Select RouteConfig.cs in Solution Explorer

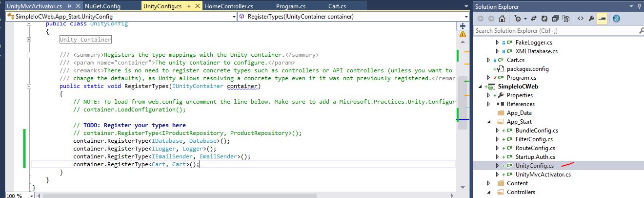[535, 148]
